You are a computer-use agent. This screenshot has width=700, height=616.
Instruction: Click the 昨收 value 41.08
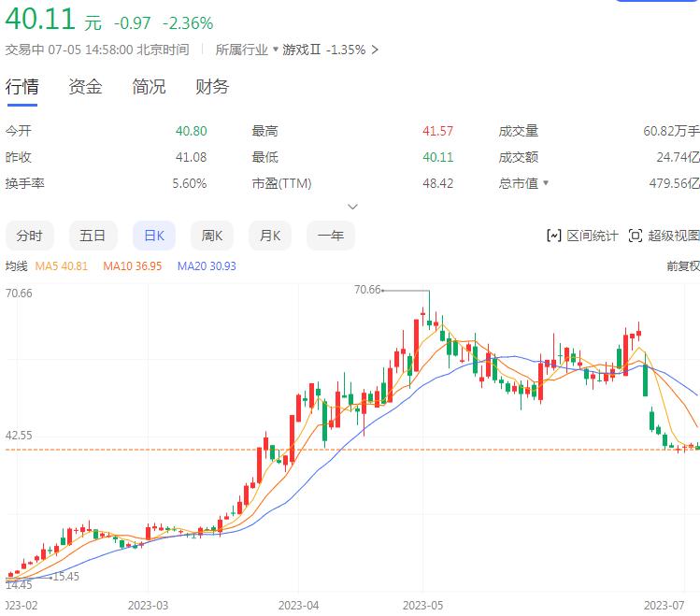[191, 157]
